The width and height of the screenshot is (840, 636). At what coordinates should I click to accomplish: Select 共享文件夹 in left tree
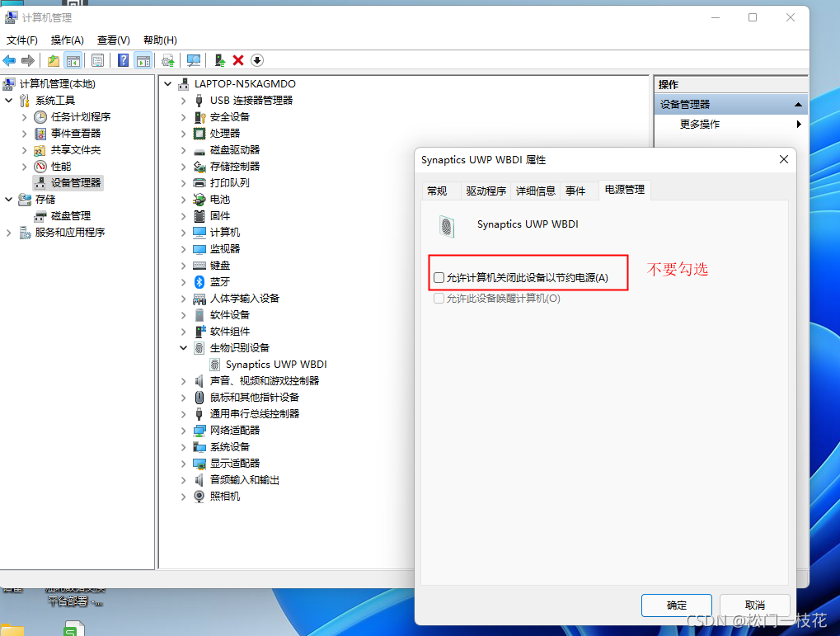[76, 150]
